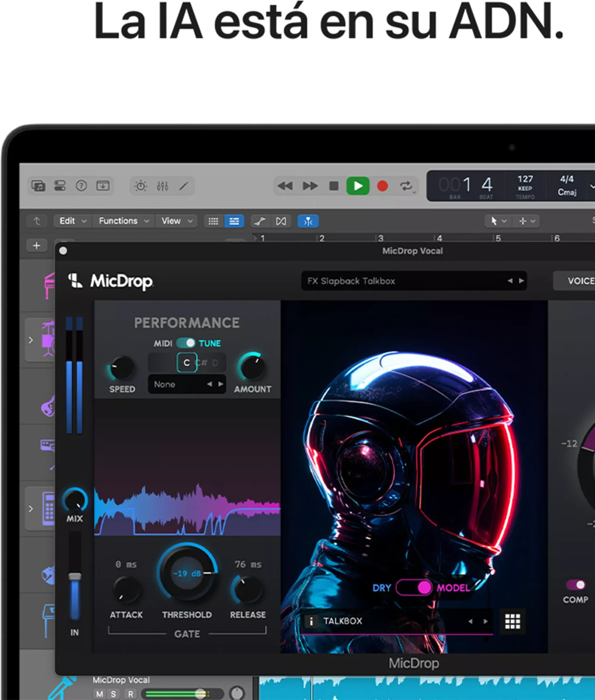Viewport: 595px width, 700px height.
Task: Go to next preset arrow in preset bar
Action: coord(521,281)
